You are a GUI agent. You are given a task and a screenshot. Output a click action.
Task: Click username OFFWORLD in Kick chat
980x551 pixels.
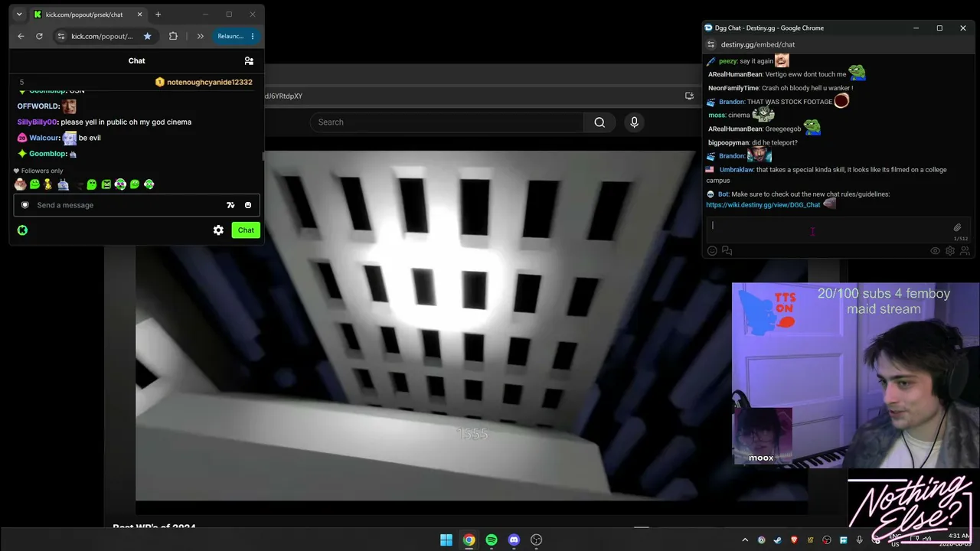coord(38,106)
